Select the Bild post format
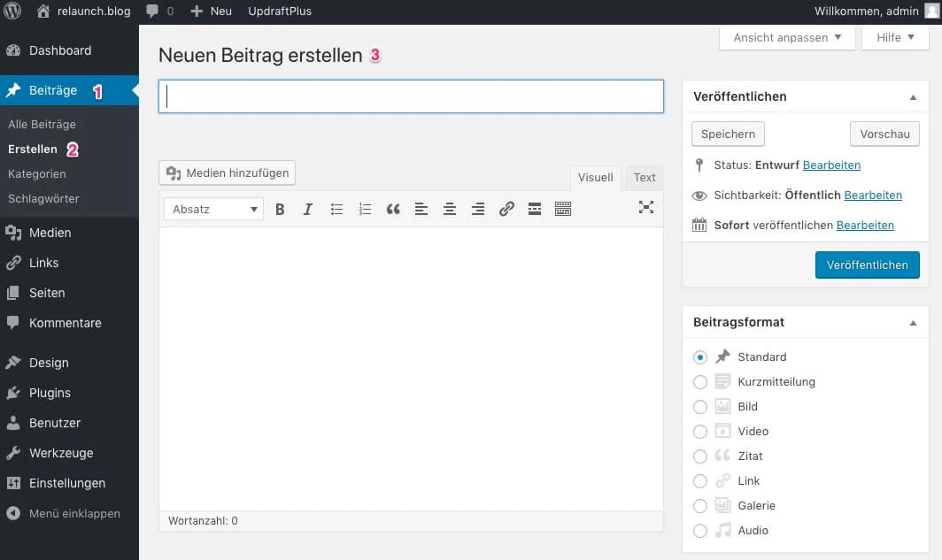The height and width of the screenshot is (560, 942). 700,406
